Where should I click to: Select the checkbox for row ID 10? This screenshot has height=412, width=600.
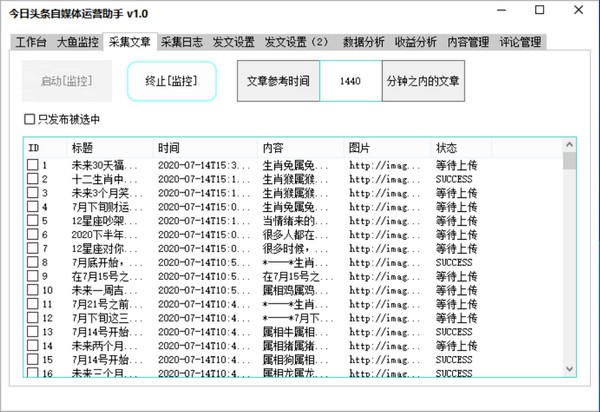[x=32, y=290]
